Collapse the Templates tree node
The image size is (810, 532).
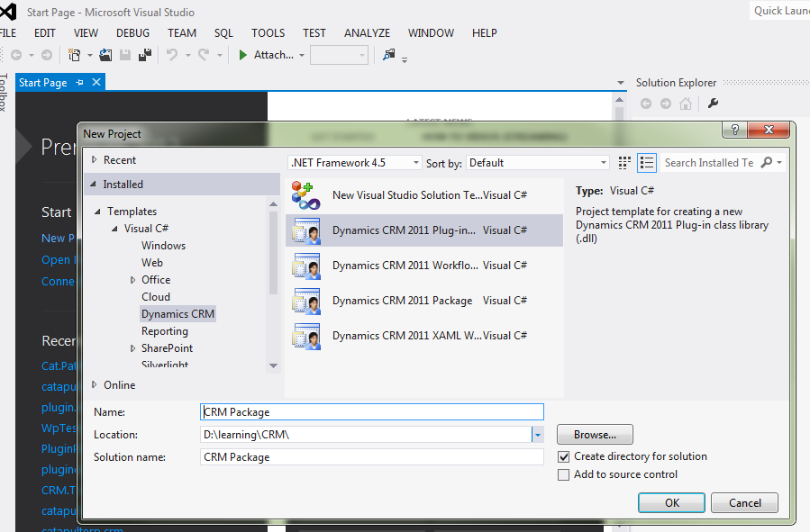97,212
